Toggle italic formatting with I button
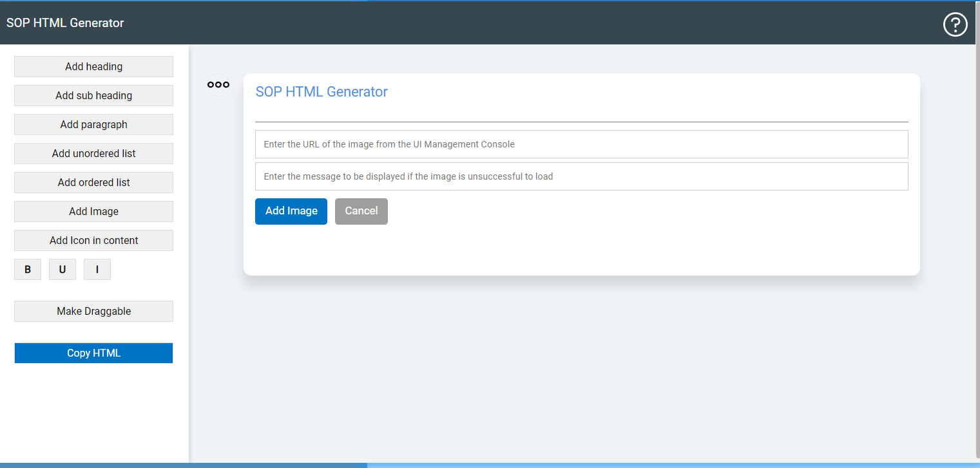 (97, 270)
